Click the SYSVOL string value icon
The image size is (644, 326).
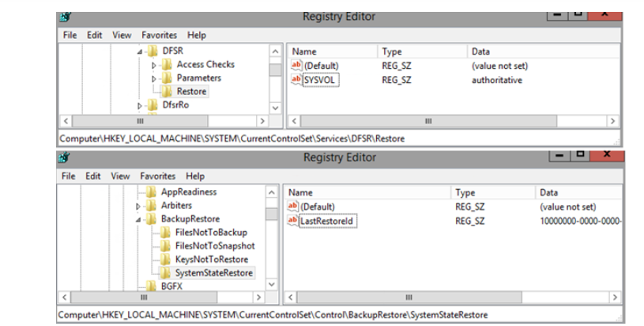[x=296, y=80]
